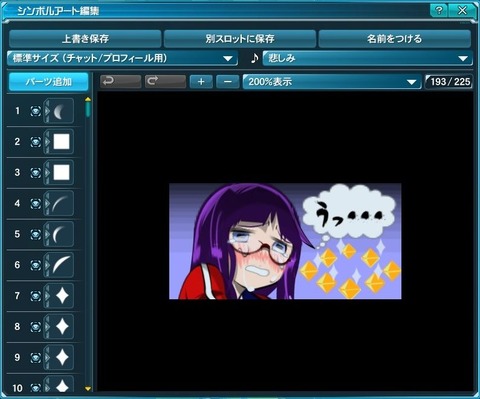Click パーツ追加 add part button
The width and height of the screenshot is (480, 399).
[49, 82]
